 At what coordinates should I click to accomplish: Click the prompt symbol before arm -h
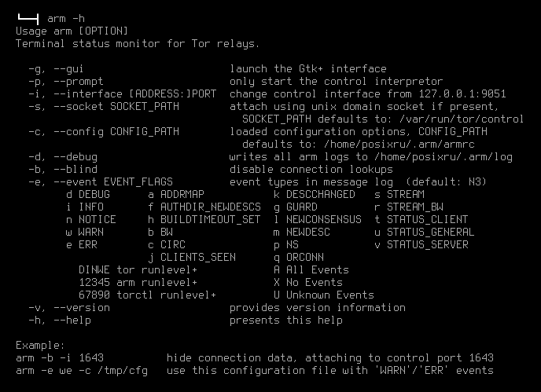pyautogui.click(x=28, y=19)
